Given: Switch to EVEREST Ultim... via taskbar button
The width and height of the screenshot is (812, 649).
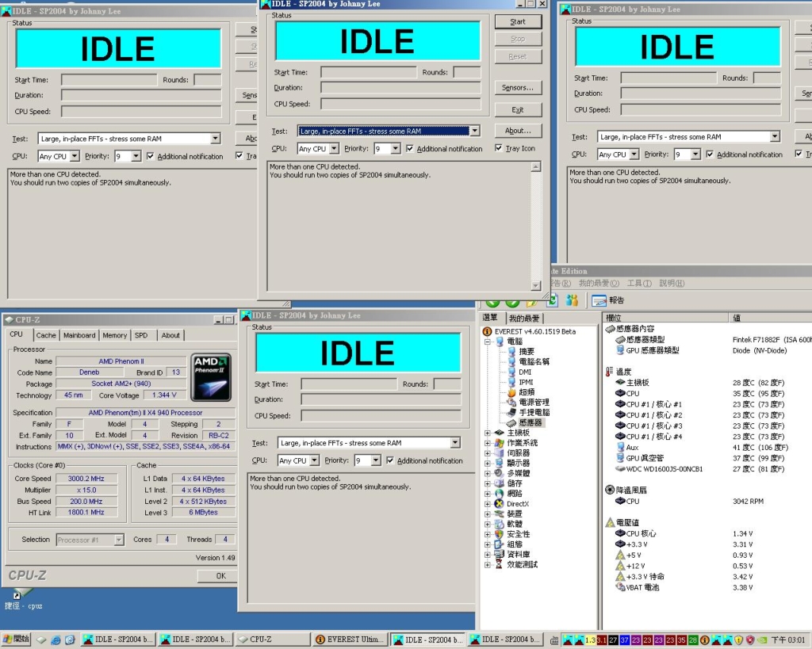Looking at the screenshot, I should [x=350, y=639].
